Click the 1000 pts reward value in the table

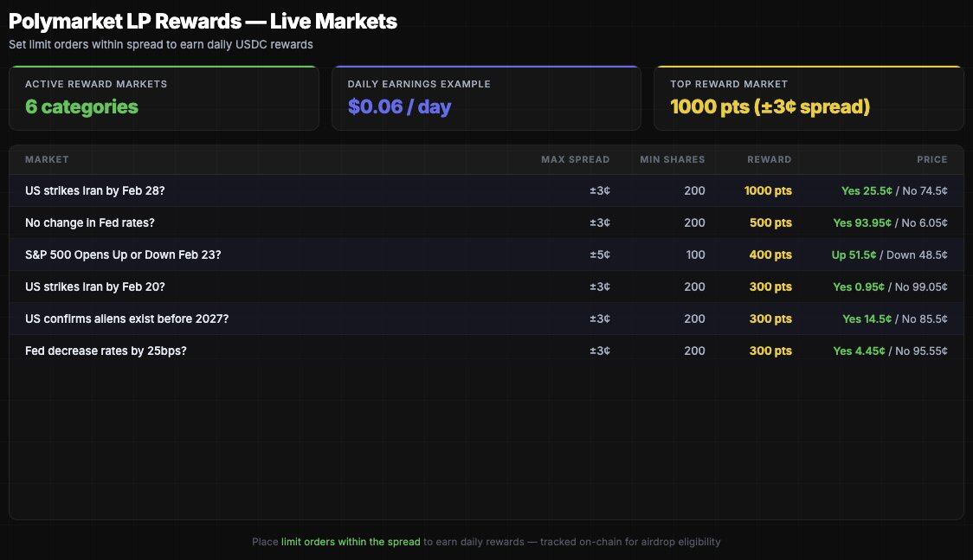pyautogui.click(x=768, y=190)
